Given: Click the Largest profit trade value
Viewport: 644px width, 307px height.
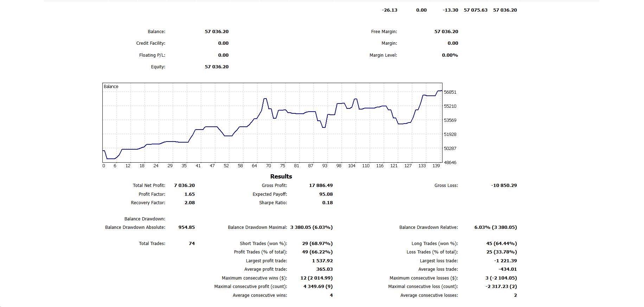Looking at the screenshot, I should (322, 261).
